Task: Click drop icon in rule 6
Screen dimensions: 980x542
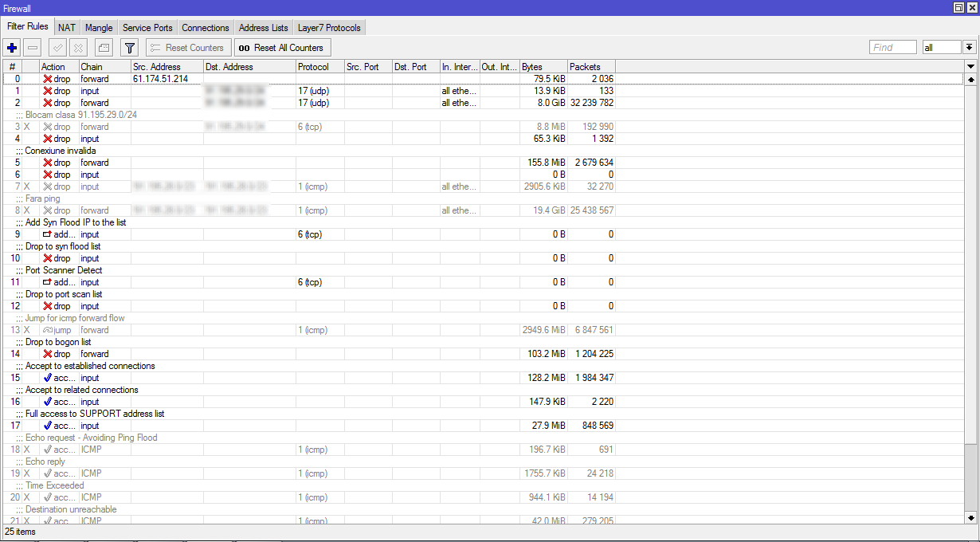Action: point(47,175)
